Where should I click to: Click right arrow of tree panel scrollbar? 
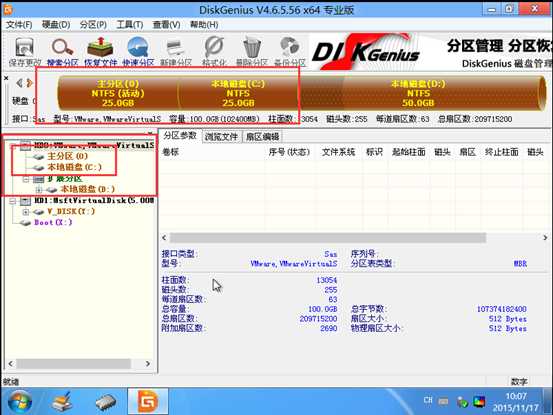(148, 364)
